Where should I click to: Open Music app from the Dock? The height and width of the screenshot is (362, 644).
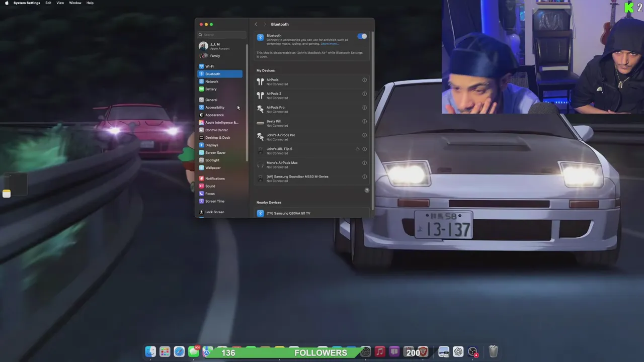[380, 352]
